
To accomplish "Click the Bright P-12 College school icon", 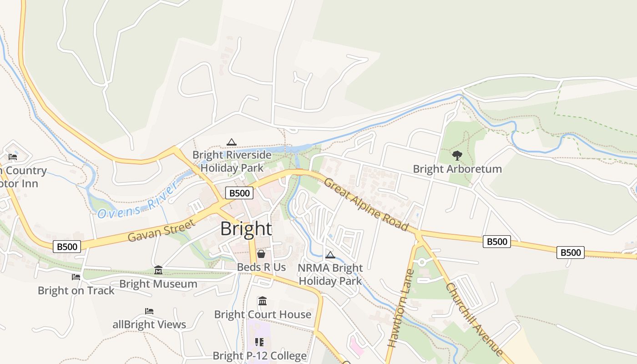I will pyautogui.click(x=259, y=342).
